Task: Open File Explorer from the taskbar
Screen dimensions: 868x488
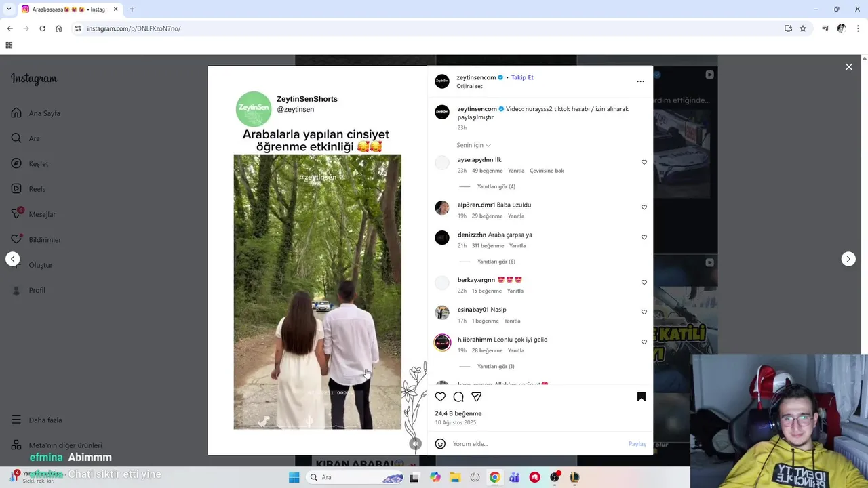Action: click(456, 477)
